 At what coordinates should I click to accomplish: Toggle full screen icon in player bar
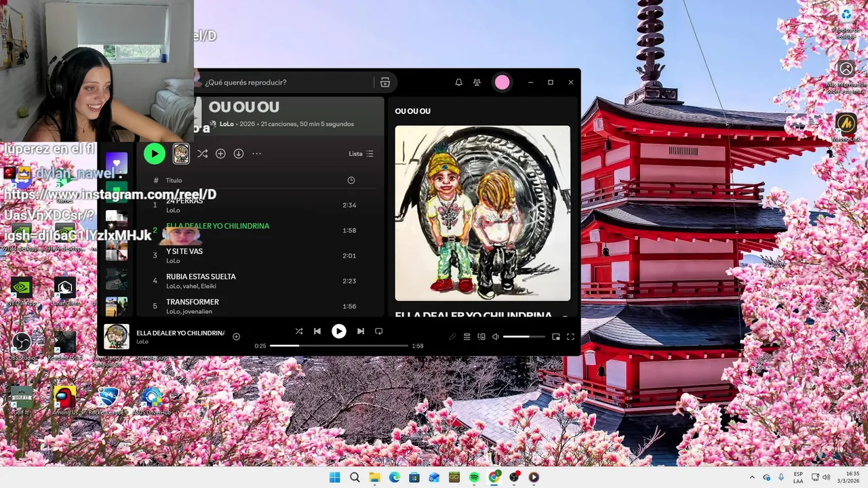570,337
